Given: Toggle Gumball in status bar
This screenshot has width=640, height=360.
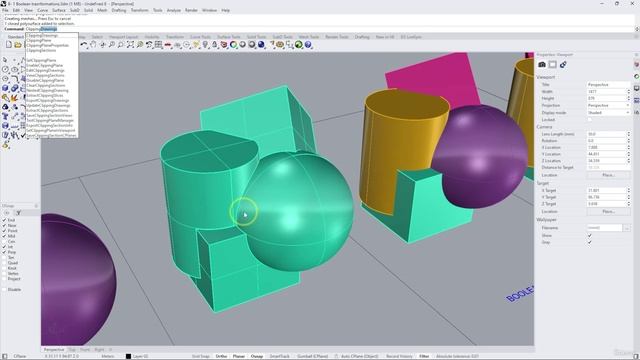Looking at the screenshot, I should pos(312,356).
